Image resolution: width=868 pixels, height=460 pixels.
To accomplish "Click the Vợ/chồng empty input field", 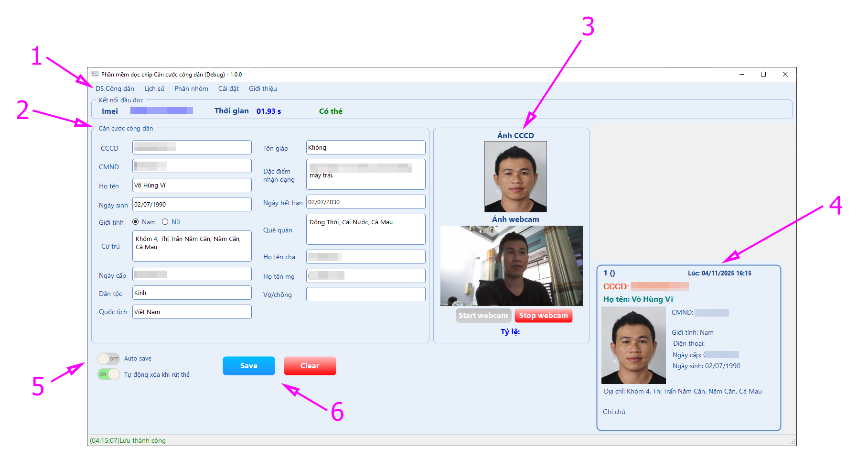I will [x=365, y=295].
